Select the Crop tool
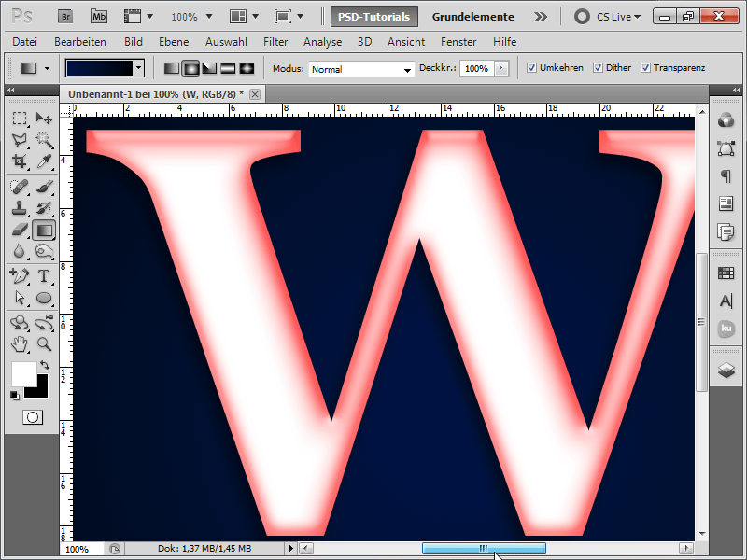The height and width of the screenshot is (560, 747). 20,161
